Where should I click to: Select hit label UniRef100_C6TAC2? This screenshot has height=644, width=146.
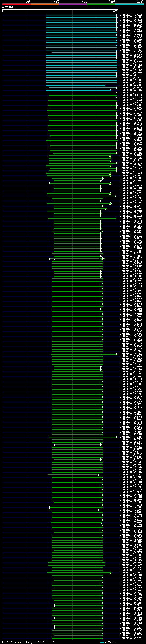tap(131, 175)
